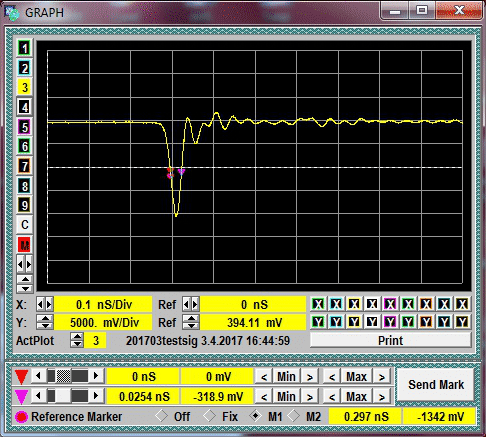Select plot 6 button in sidebar
The width and height of the screenshot is (486, 437).
[x=24, y=146]
